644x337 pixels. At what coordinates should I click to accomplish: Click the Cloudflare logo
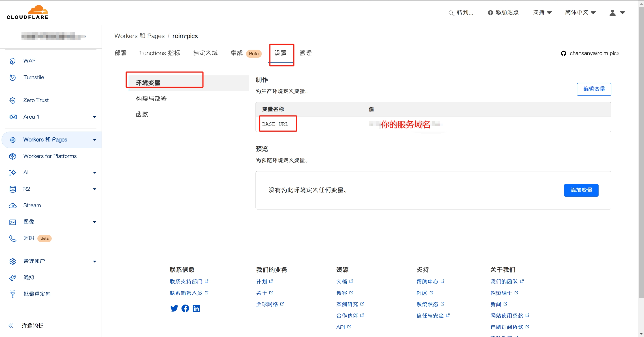(x=27, y=12)
